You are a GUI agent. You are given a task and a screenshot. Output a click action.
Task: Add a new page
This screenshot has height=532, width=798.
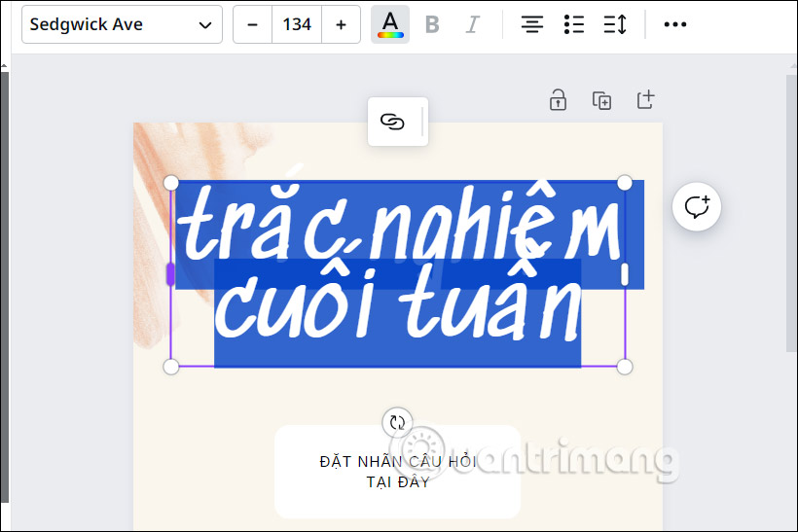pos(646,99)
